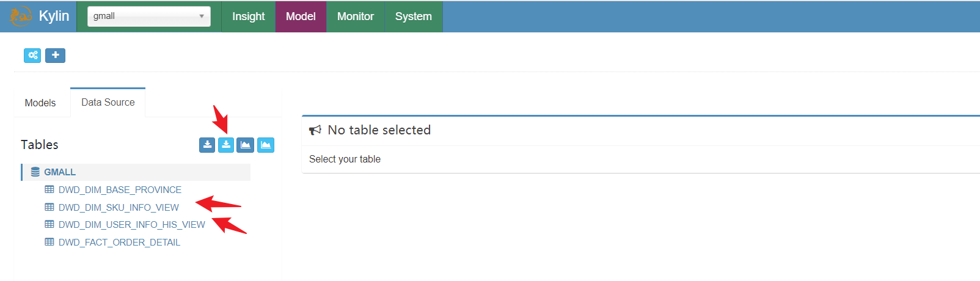The image size is (980, 281).
Task: Open the Model menu
Action: [301, 16]
